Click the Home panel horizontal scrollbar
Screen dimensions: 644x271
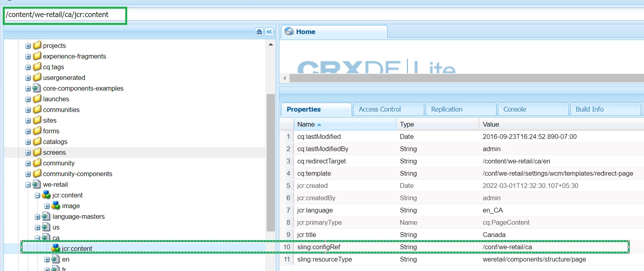click(467, 78)
